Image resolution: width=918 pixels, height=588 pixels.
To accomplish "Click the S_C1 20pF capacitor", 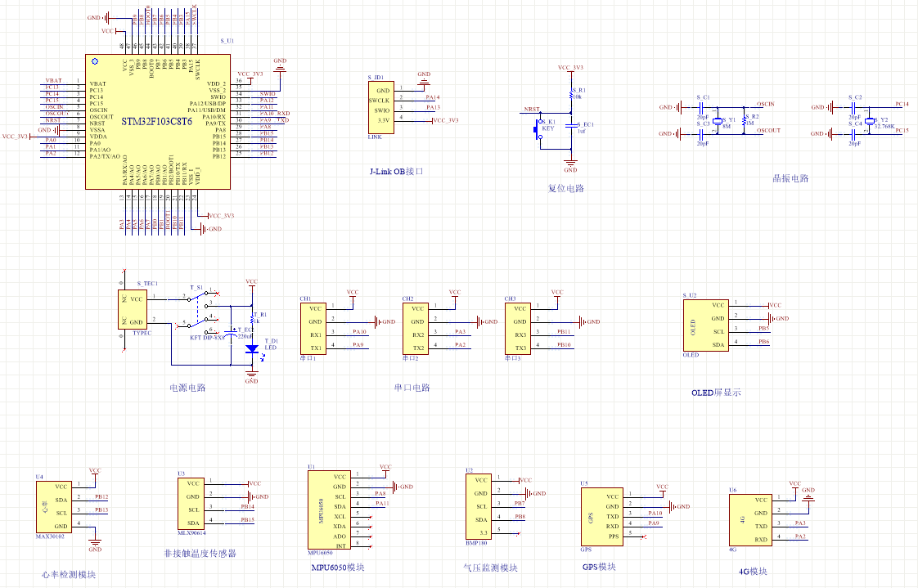I will click(701, 107).
